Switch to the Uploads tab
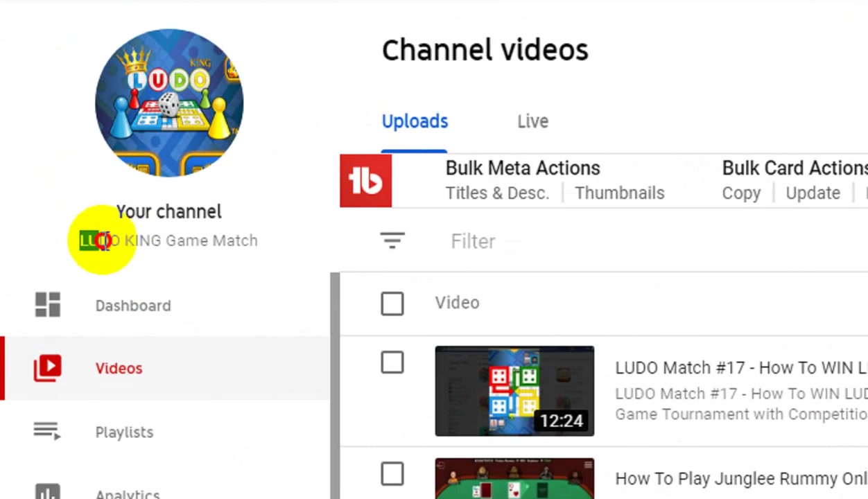 click(415, 121)
